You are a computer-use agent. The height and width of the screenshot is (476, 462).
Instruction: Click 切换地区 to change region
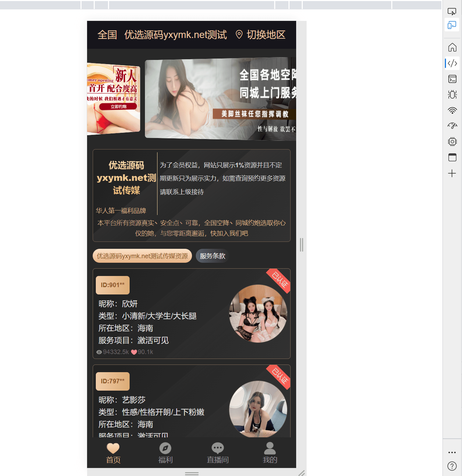pos(266,34)
